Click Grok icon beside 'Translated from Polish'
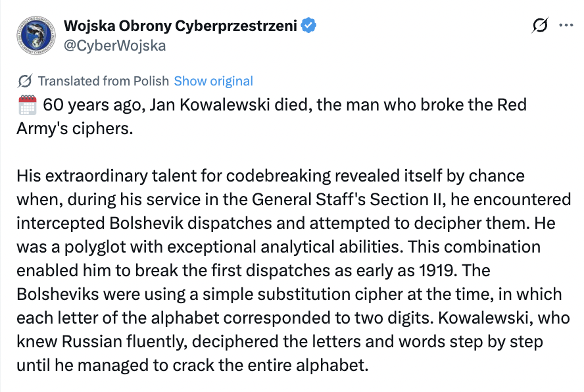Screen dimensions: 584x392 tap(25, 82)
